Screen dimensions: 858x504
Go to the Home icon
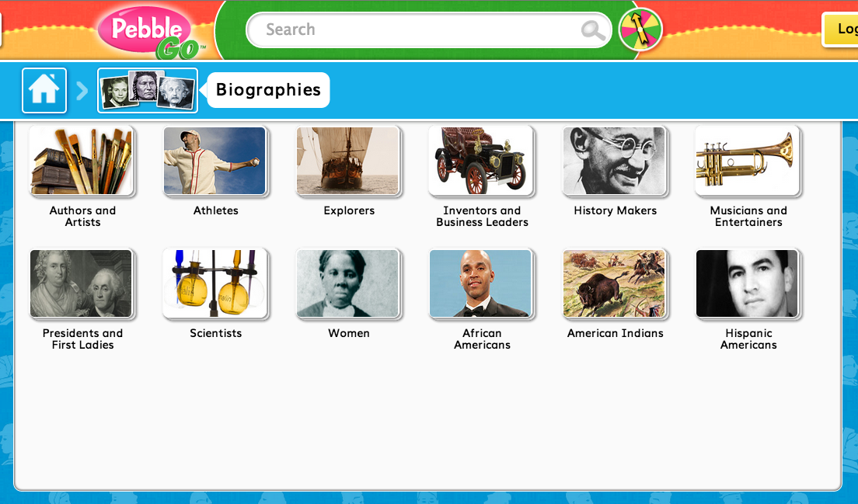[x=44, y=90]
